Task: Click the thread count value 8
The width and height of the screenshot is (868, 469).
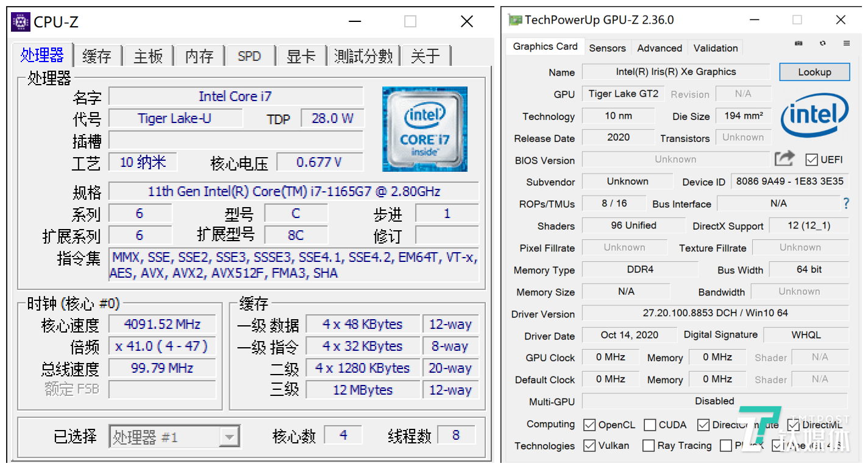Action: pos(456,435)
